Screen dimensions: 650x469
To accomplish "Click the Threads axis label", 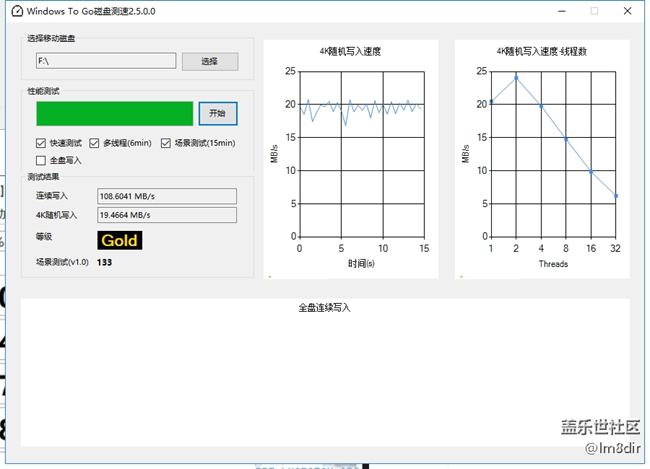I will (553, 264).
